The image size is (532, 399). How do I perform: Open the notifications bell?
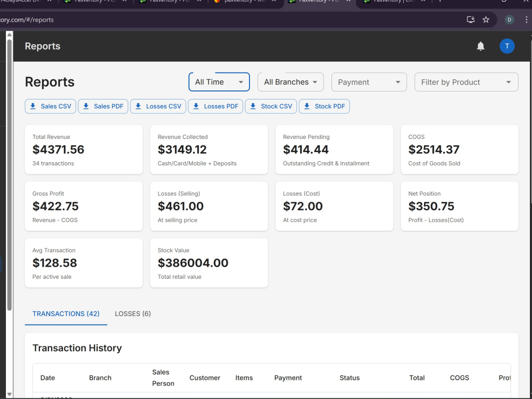tap(480, 46)
